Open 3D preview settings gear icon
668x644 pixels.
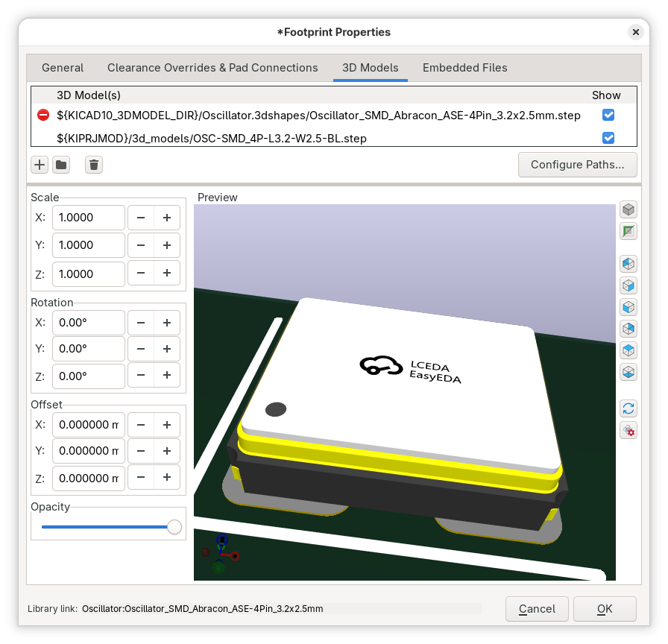628,431
